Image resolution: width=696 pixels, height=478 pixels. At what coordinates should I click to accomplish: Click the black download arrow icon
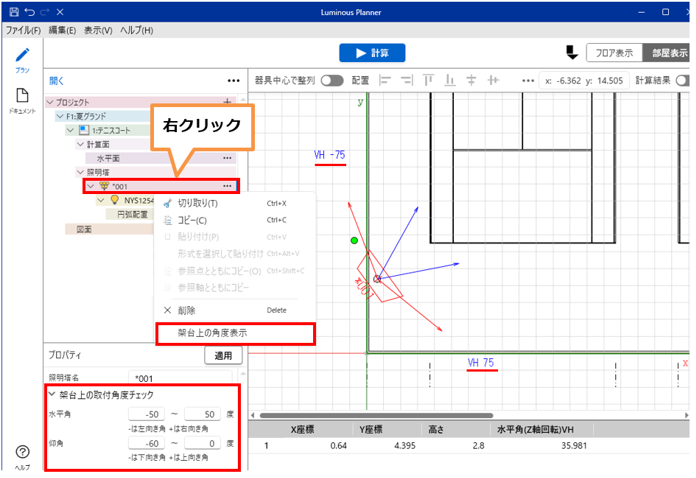click(571, 52)
